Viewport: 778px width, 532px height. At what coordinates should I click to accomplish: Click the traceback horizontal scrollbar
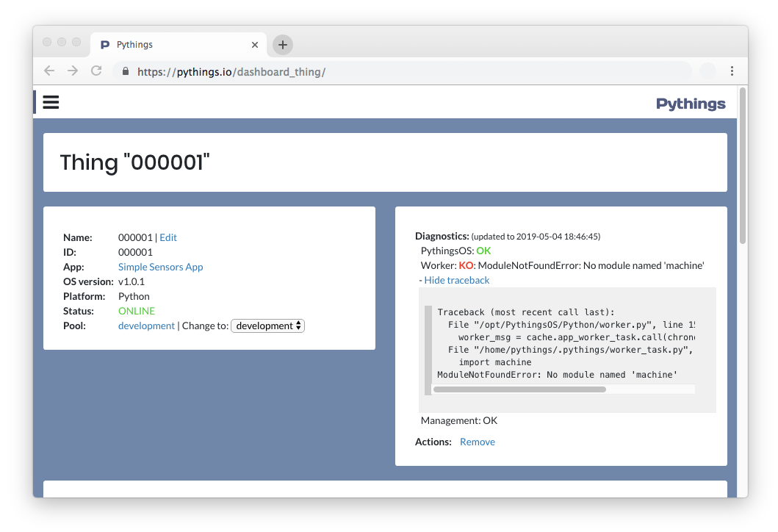point(519,389)
